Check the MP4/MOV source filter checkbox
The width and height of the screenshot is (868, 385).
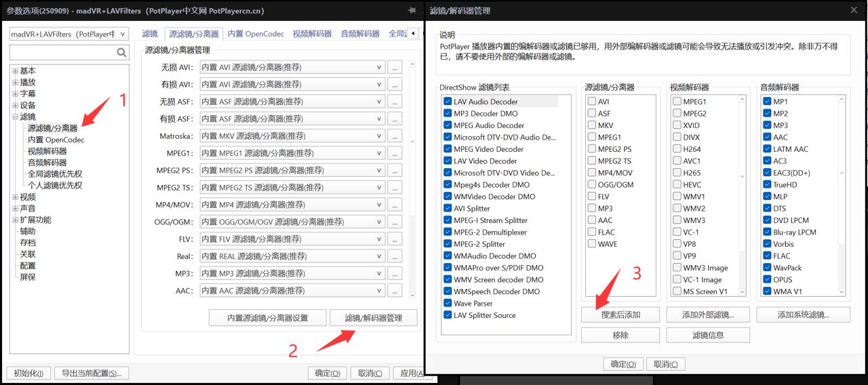point(591,173)
